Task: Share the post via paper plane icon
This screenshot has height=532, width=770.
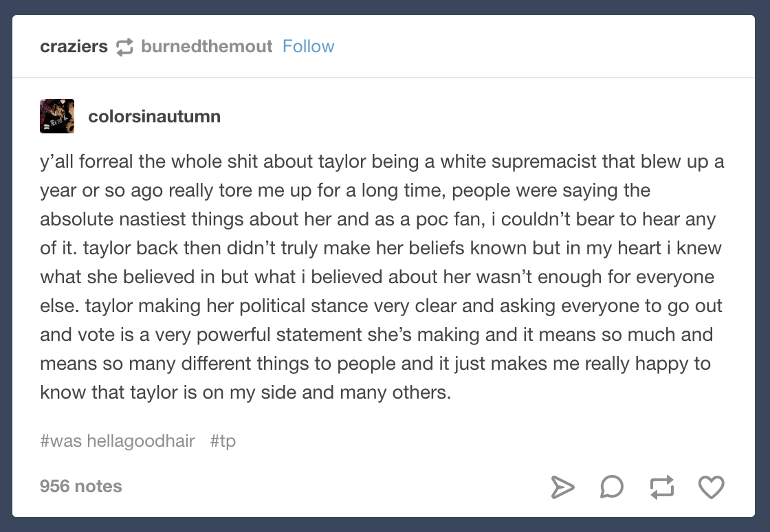Action: pyautogui.click(x=562, y=487)
